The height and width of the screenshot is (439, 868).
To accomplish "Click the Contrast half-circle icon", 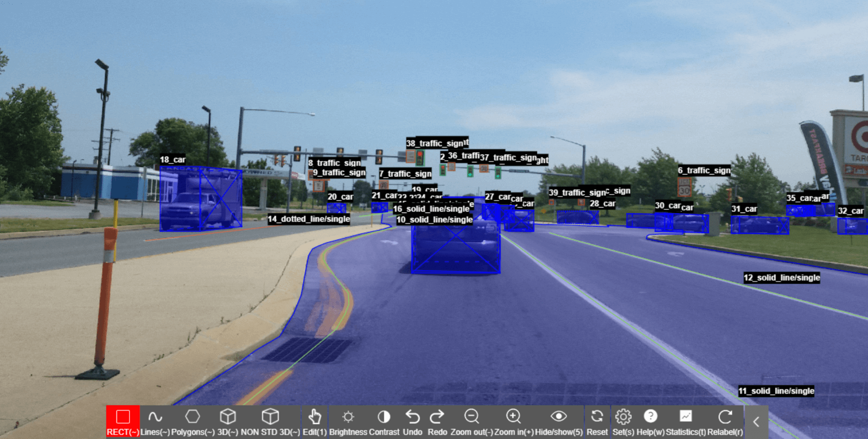I will (x=384, y=420).
